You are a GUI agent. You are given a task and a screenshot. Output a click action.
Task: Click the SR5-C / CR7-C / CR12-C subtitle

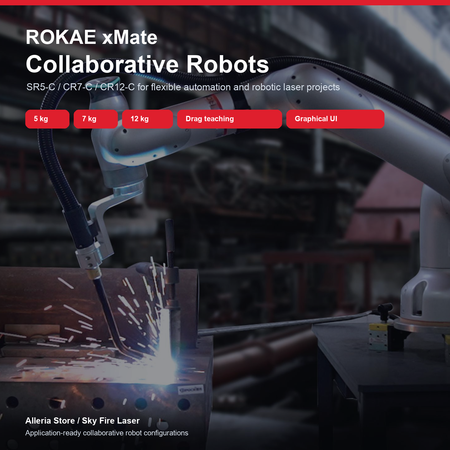coord(183,87)
